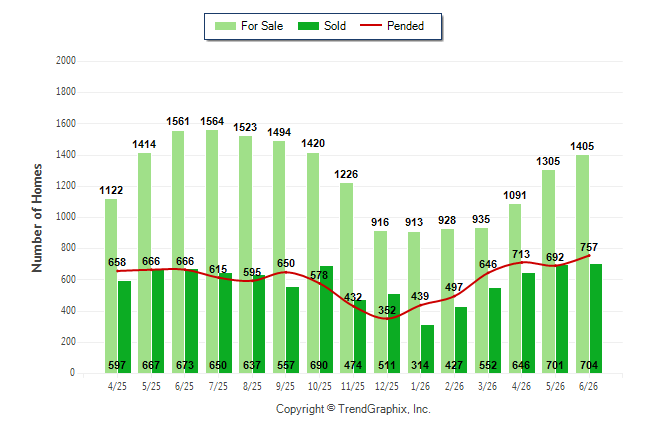The height and width of the screenshot is (434, 646).
Task: Click the Pended red line legend marker
Action: (371, 26)
